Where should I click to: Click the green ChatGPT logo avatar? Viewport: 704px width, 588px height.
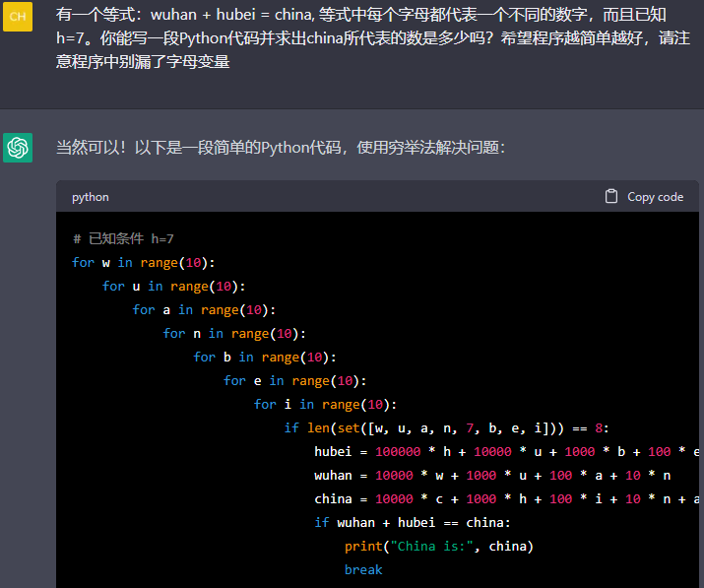click(x=18, y=148)
